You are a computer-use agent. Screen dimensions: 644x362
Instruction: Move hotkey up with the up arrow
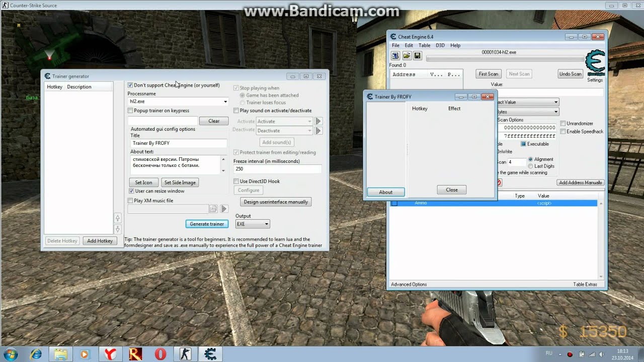[x=118, y=218]
